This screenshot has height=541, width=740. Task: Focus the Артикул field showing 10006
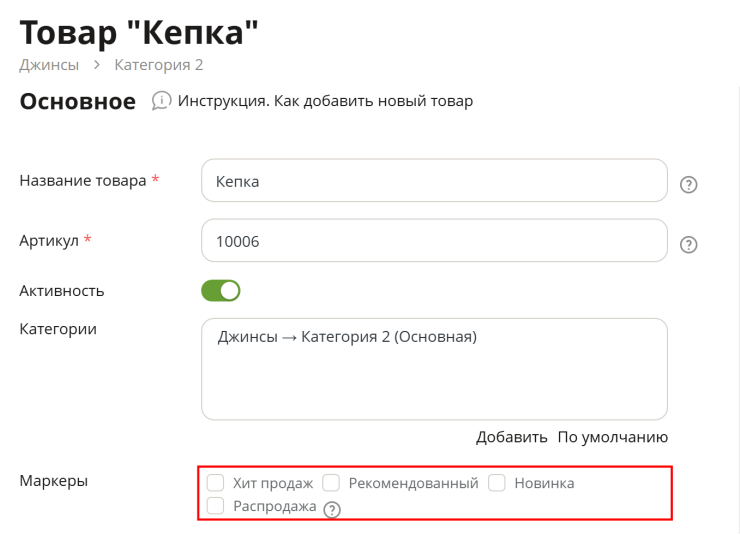pos(434,240)
